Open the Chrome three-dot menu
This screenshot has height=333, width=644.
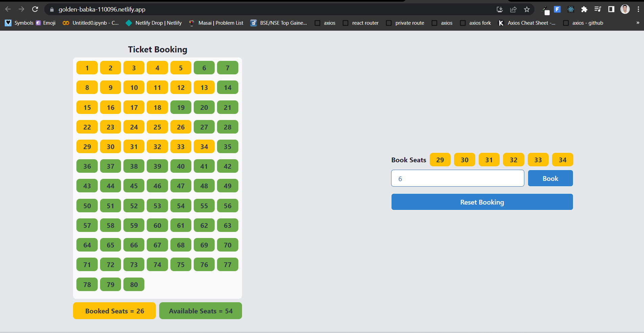coord(639,9)
